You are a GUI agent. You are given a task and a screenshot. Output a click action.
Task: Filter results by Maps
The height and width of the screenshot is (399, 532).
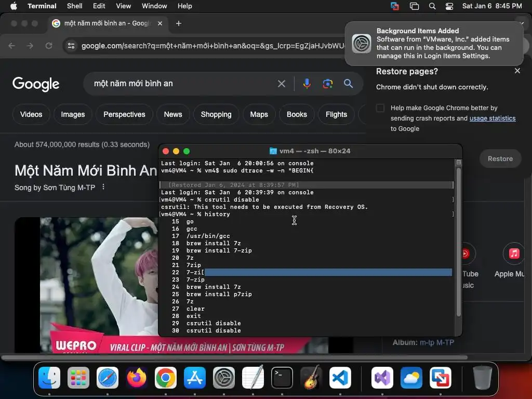point(259,115)
